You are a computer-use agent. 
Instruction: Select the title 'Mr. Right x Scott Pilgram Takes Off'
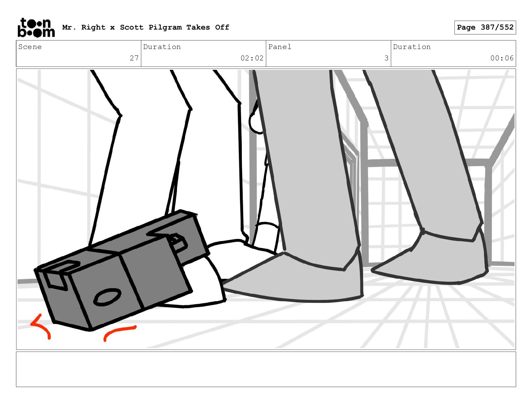[x=146, y=27]
